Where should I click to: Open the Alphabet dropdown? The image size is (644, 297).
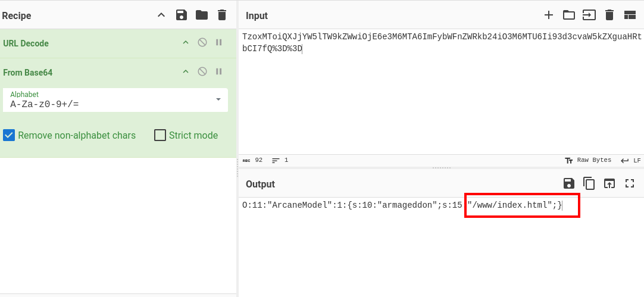coord(218,99)
